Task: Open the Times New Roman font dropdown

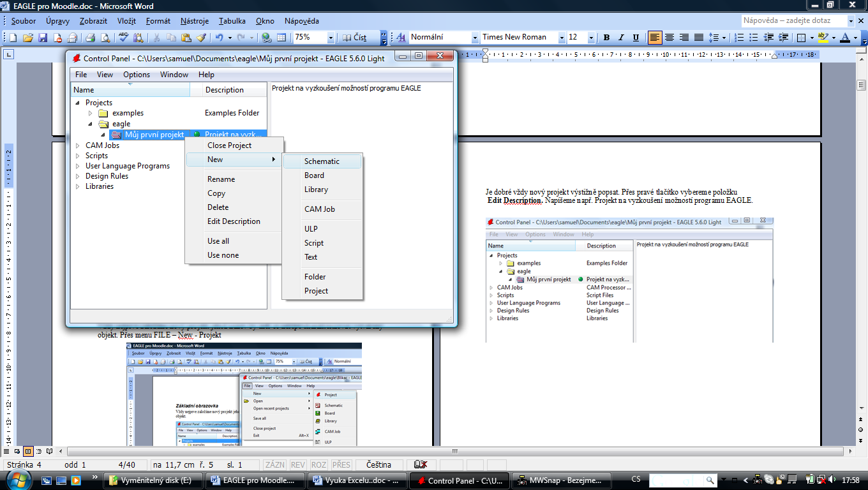Action: click(x=562, y=38)
